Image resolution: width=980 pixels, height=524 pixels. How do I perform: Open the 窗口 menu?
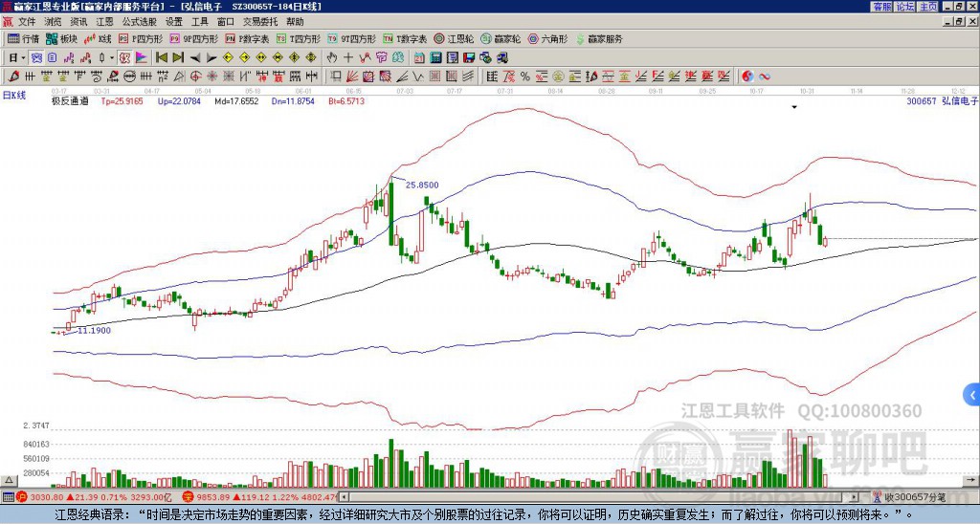pyautogui.click(x=226, y=22)
